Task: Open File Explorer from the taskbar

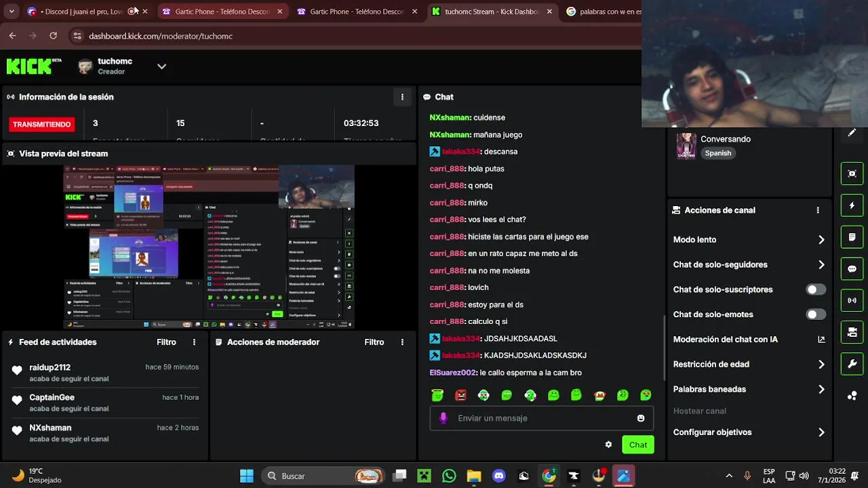Action: coord(474,476)
